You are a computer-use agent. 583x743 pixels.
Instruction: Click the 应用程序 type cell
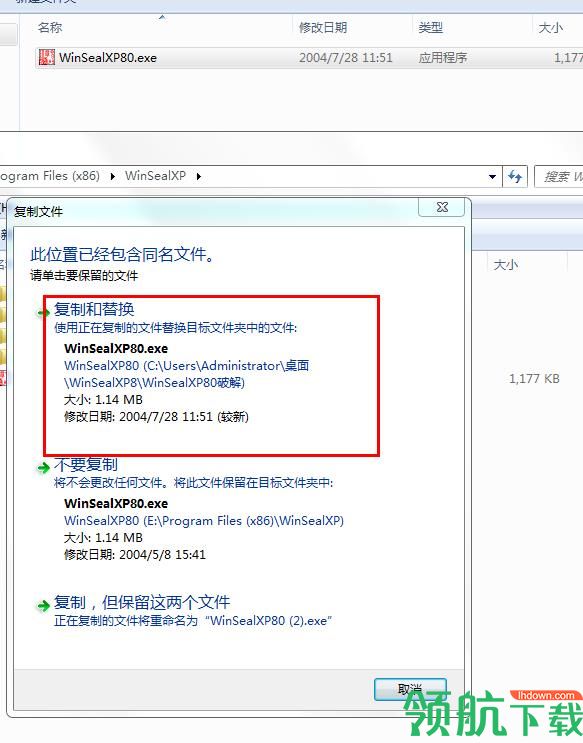pyautogui.click(x=443, y=58)
